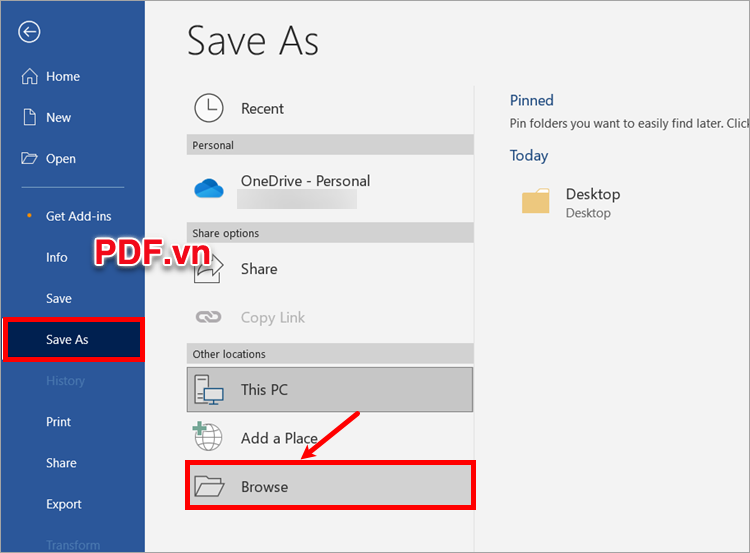Click the New document icon
This screenshot has width=750, height=553.
tap(30, 117)
